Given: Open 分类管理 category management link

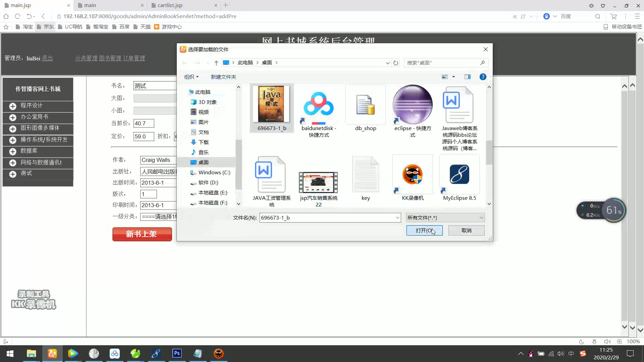Looking at the screenshot, I should 86,58.
